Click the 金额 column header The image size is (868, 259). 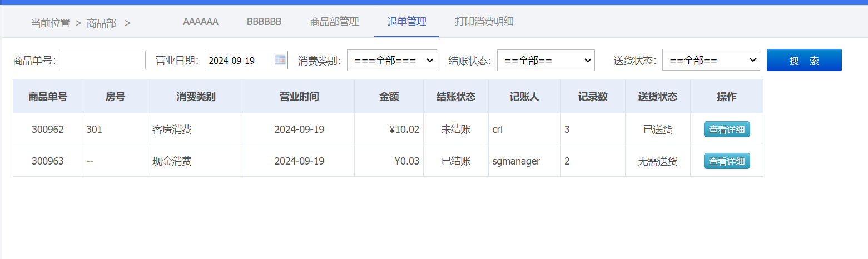click(x=389, y=97)
